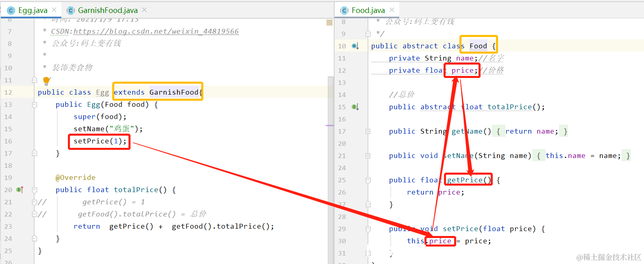
Task: Close the Egg.java tab
Action: click(54, 10)
